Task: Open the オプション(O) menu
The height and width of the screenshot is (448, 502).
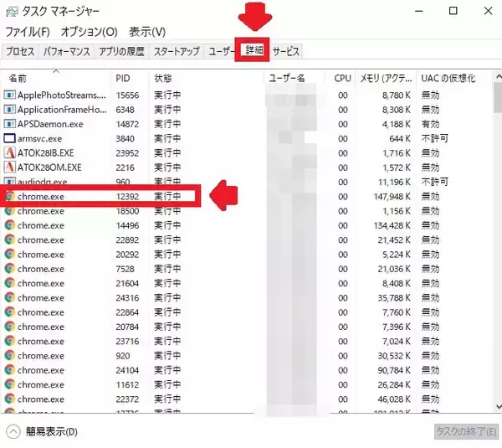Action: (90, 32)
